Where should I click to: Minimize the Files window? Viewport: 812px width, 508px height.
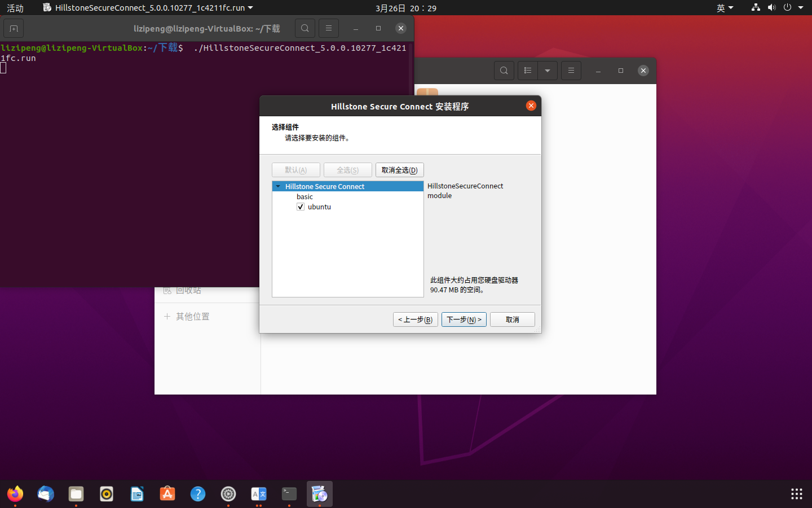tap(598, 71)
